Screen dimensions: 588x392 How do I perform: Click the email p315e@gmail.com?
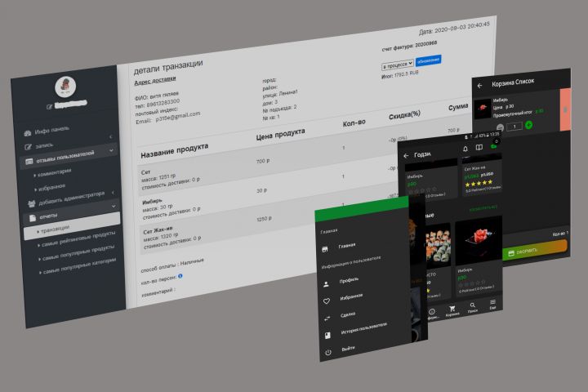[178, 117]
